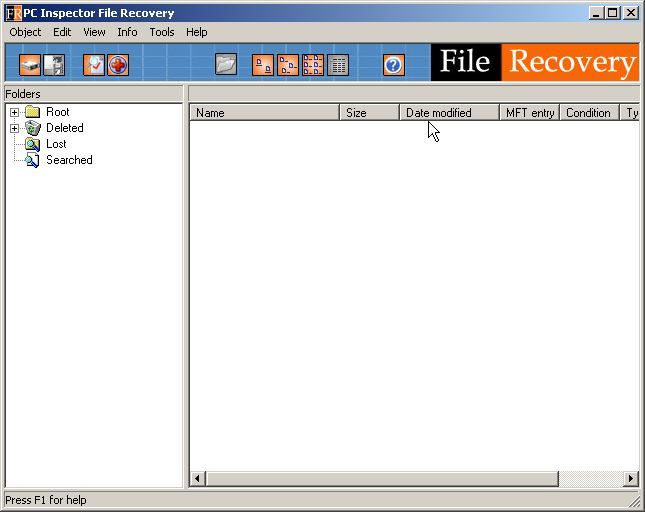The height and width of the screenshot is (512, 645).
Task: Click the horizontal scrollbar thumb
Action: coord(382,479)
